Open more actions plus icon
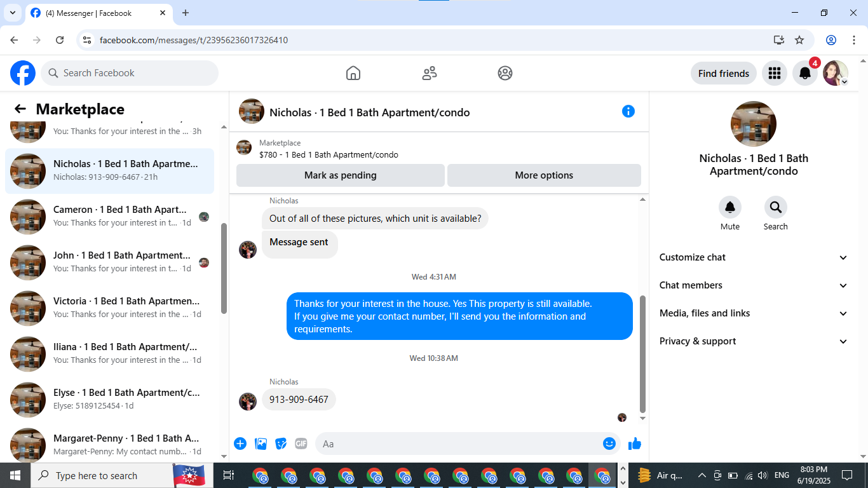This screenshot has width=868, height=488. [240, 444]
